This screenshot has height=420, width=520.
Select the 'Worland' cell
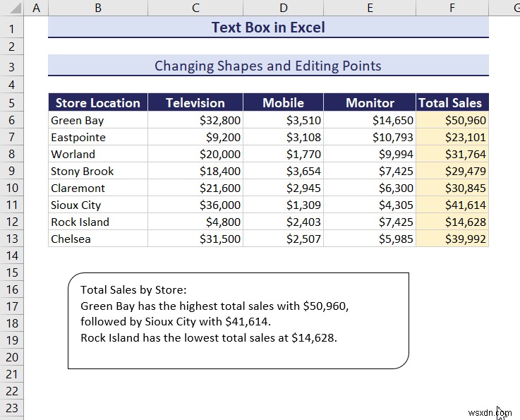click(98, 154)
